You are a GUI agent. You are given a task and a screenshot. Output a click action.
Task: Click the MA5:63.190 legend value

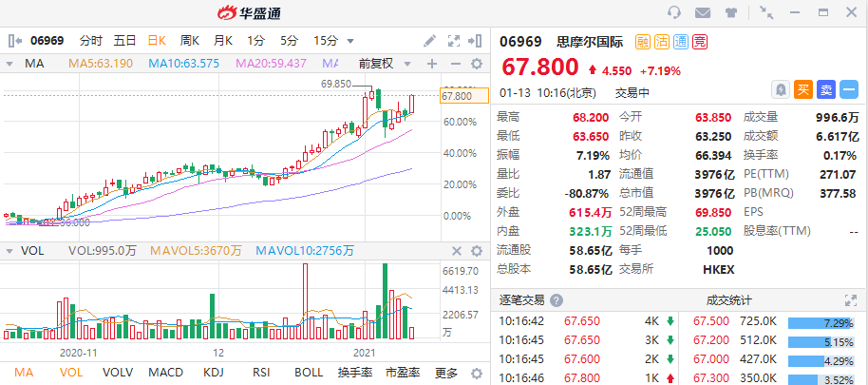point(101,64)
